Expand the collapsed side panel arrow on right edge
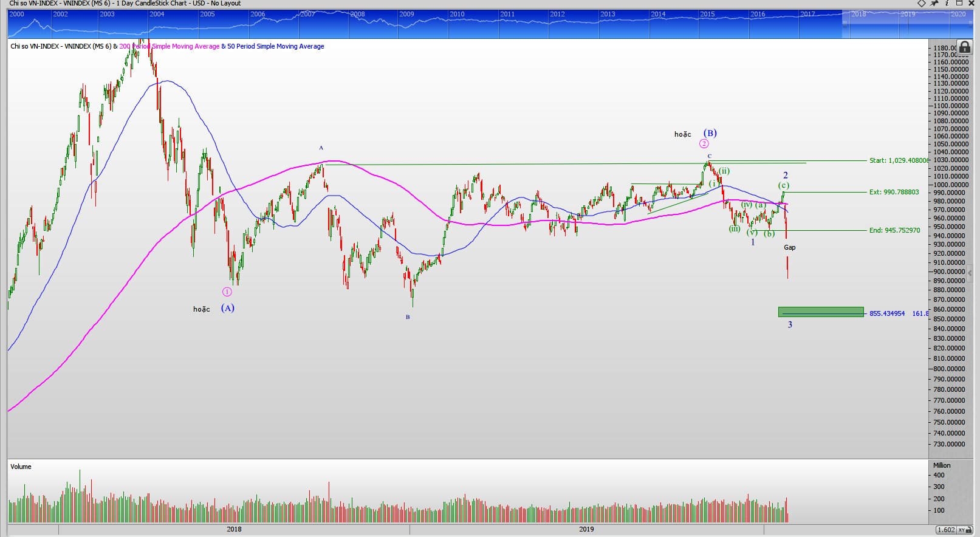This screenshot has height=537, width=980. tap(970, 273)
